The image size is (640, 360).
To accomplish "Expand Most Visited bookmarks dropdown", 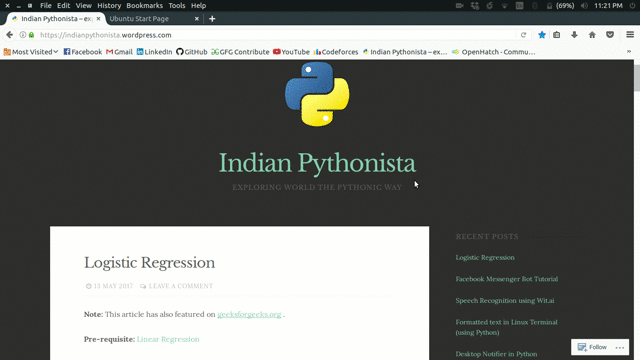I will tap(31, 52).
